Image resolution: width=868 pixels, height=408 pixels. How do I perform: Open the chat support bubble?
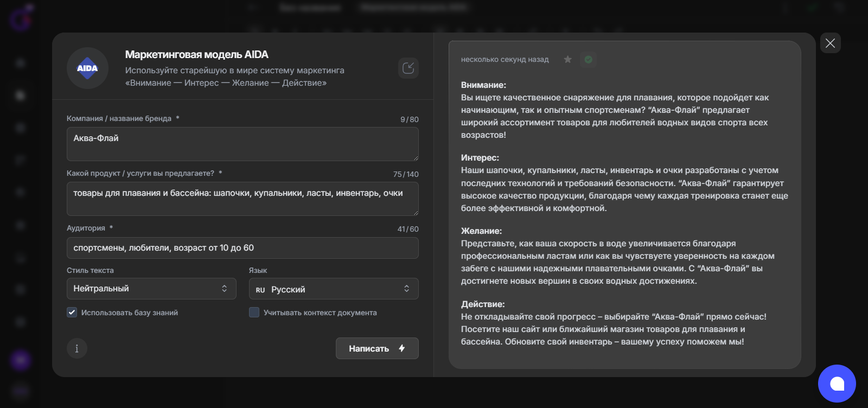pos(837,384)
